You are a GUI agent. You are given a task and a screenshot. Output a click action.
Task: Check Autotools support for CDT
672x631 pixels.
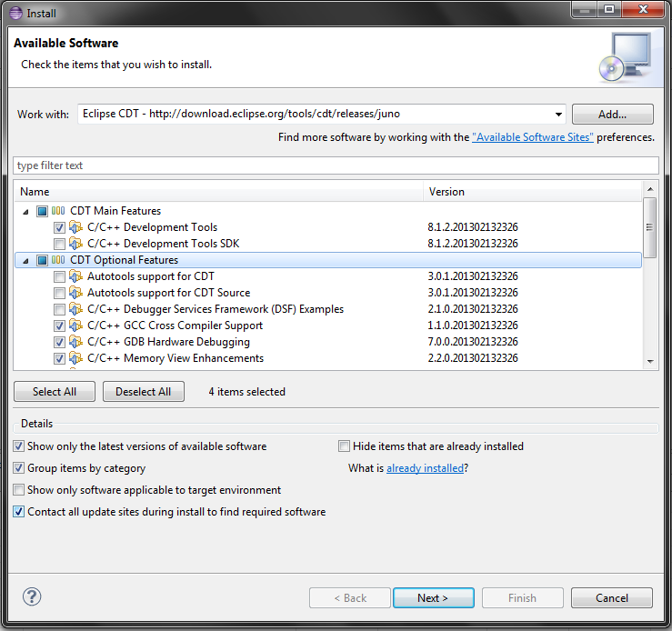pyautogui.click(x=60, y=276)
